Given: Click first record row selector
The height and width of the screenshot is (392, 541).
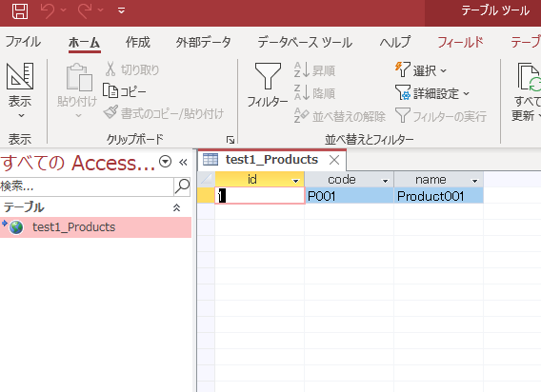Looking at the screenshot, I should 207,195.
